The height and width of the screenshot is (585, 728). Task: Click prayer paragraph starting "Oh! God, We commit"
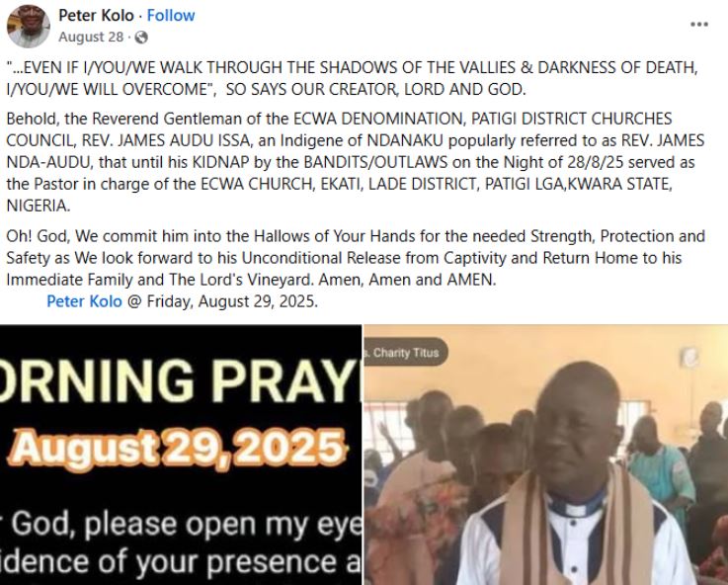[x=356, y=258]
